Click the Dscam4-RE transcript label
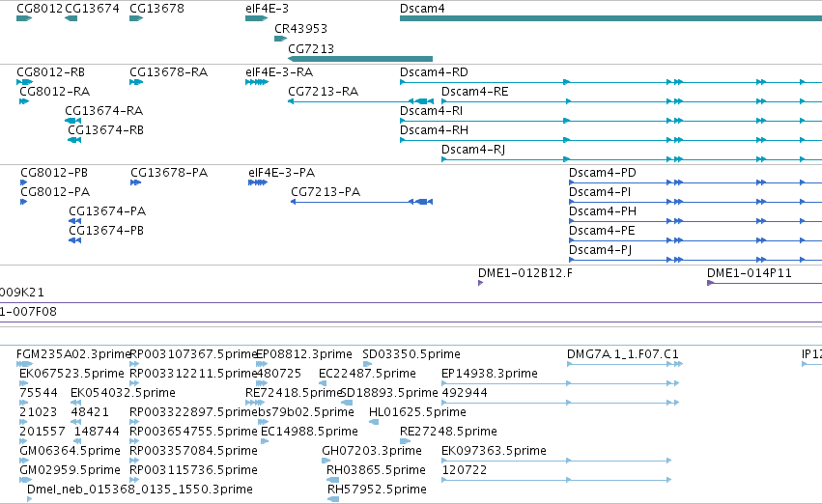 coord(475,91)
